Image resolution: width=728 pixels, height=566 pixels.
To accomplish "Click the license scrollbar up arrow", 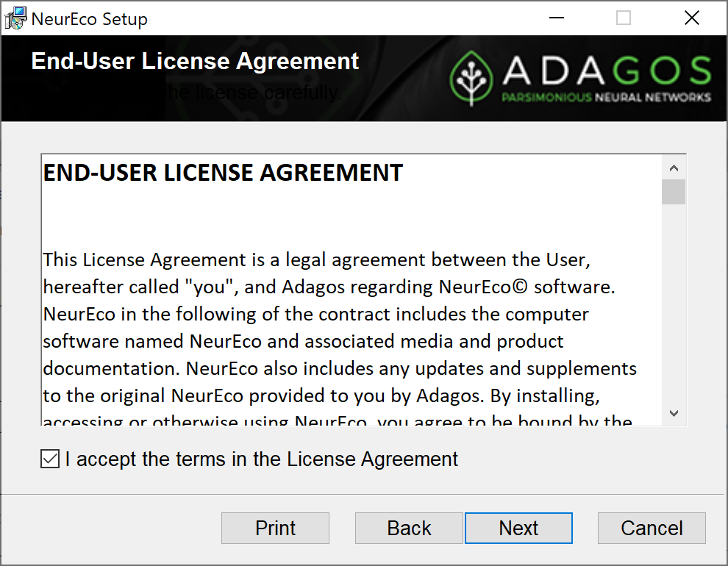I will click(674, 168).
